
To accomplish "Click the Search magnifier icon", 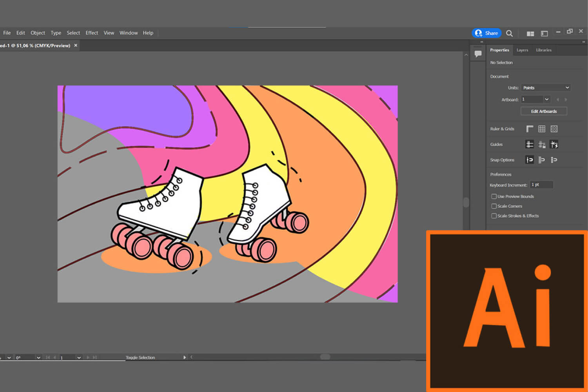I will pos(509,33).
